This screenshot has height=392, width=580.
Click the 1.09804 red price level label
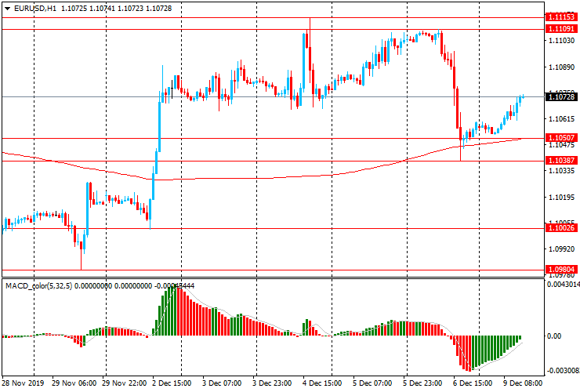[x=561, y=270]
